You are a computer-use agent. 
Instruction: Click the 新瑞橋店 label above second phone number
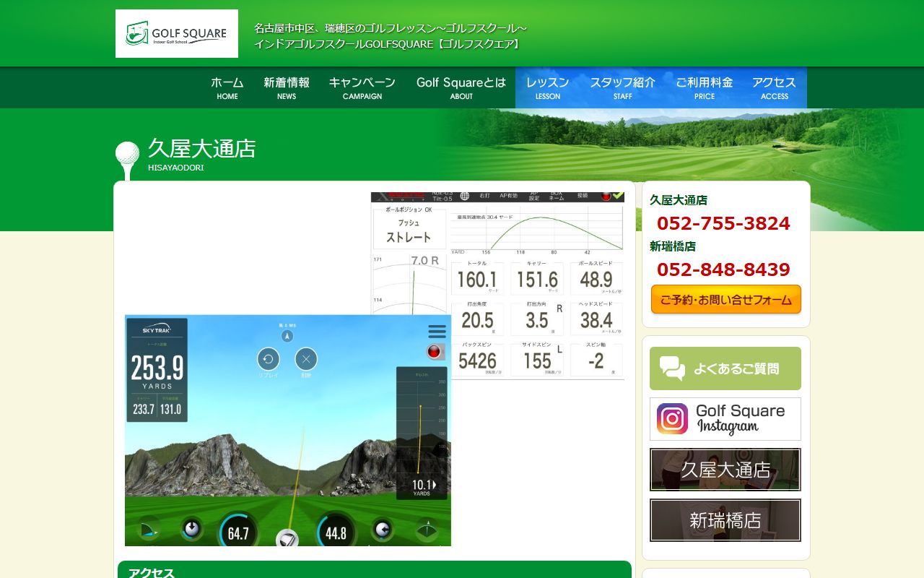click(673, 246)
